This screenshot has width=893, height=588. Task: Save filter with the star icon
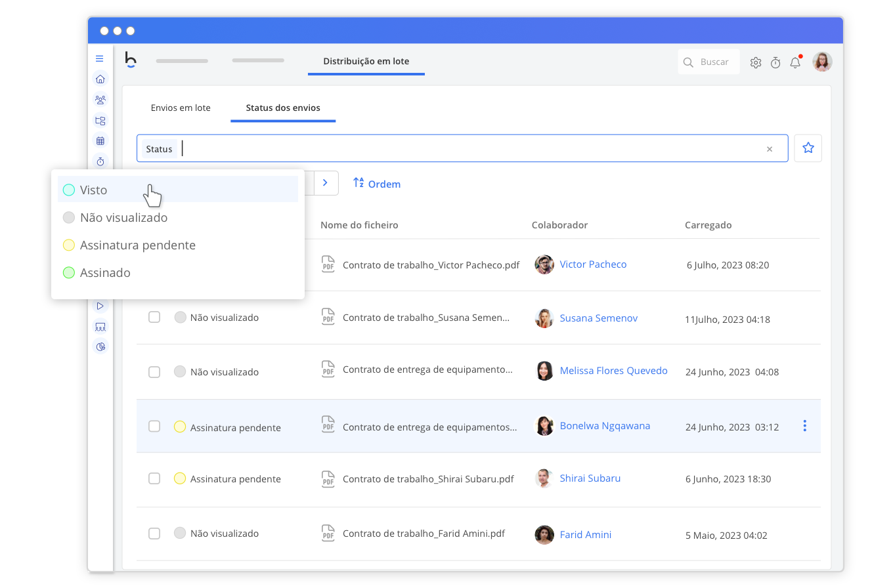pyautogui.click(x=808, y=148)
